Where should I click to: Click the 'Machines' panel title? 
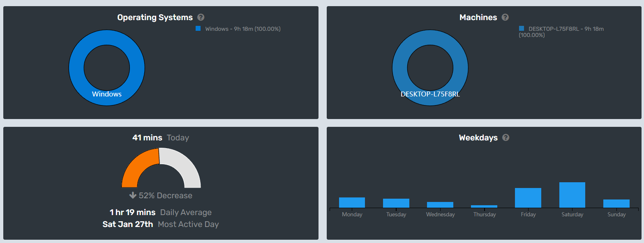click(478, 17)
